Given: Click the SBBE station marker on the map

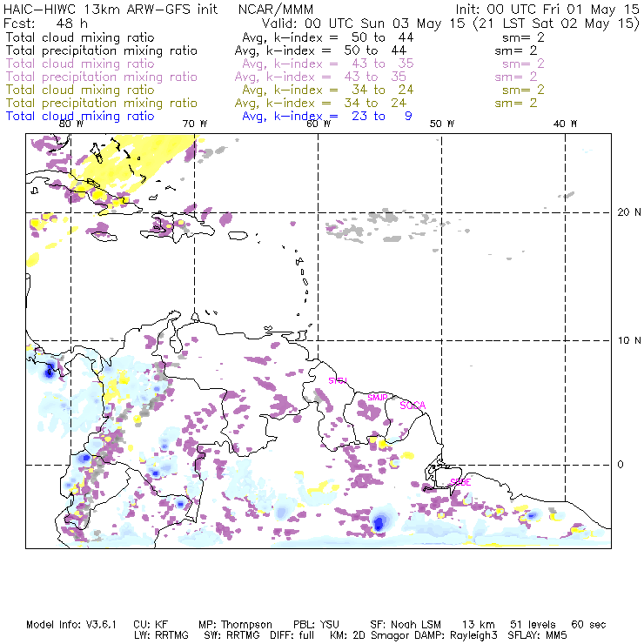Looking at the screenshot, I should 460,482.
